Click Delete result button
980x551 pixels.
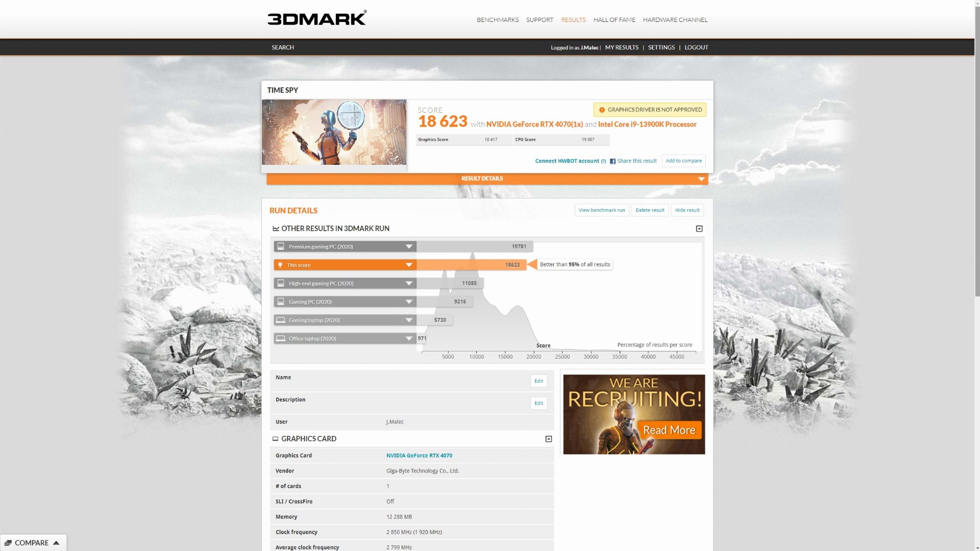[x=650, y=210]
